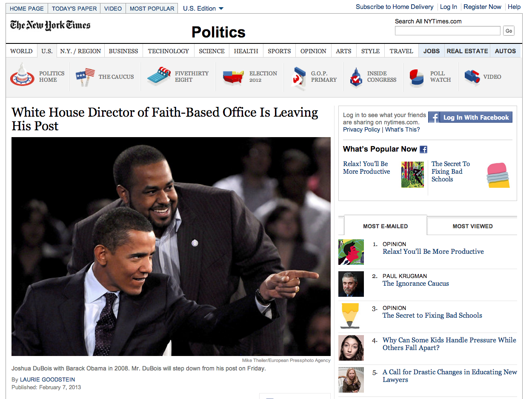
Task: Go to REAL ESTATE section
Action: (x=467, y=51)
